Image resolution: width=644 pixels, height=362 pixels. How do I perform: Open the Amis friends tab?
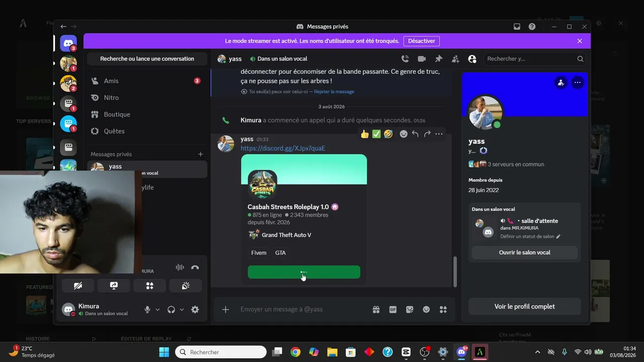pyautogui.click(x=147, y=81)
